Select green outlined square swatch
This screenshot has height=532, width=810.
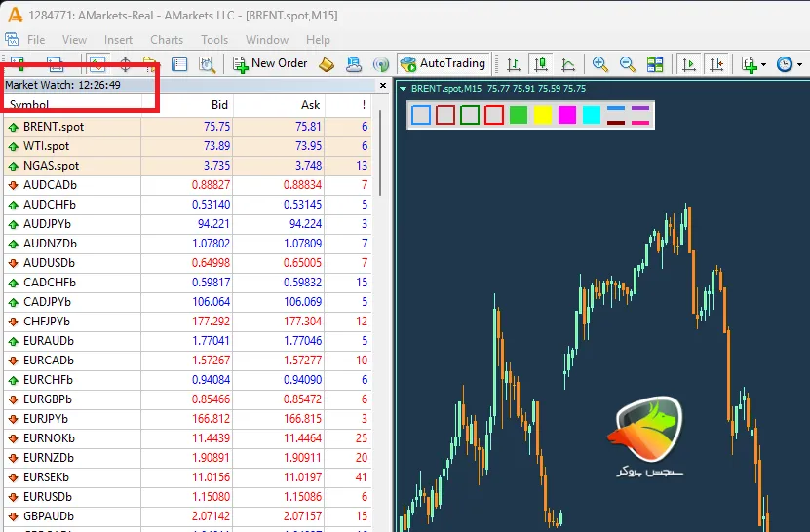pyautogui.click(x=469, y=115)
